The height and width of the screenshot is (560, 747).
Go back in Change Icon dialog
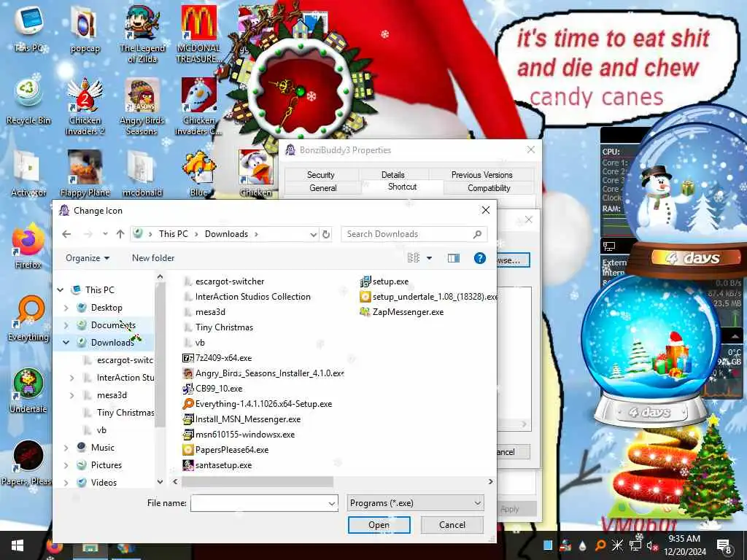pos(66,234)
